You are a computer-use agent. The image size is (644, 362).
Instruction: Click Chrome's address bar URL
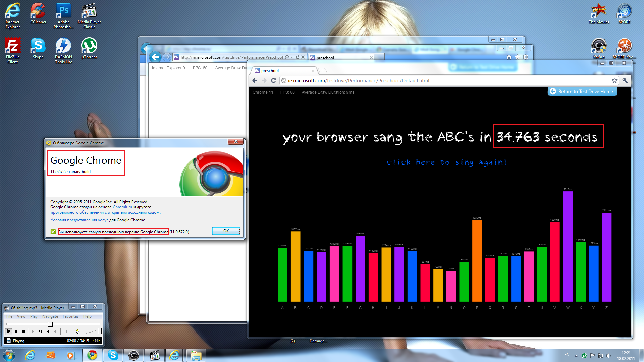click(358, 81)
